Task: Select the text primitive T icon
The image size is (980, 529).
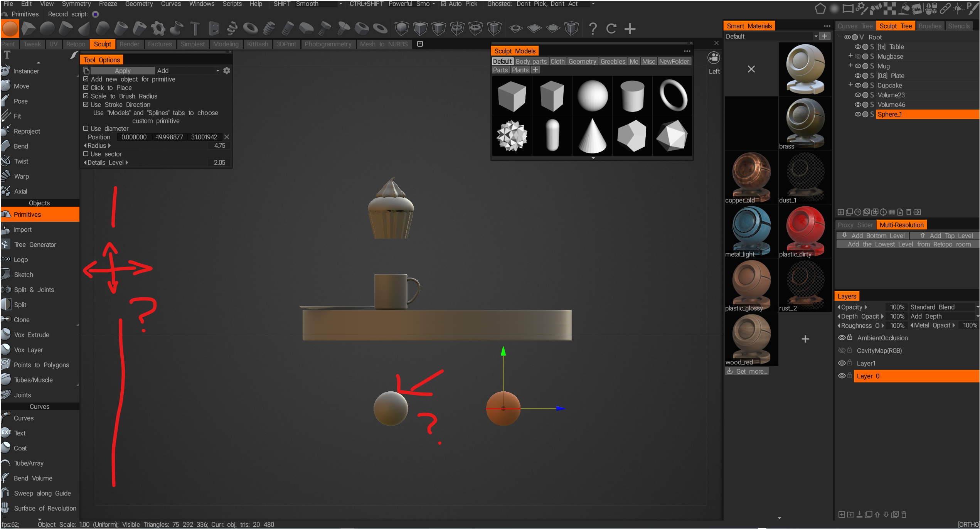Action: [x=195, y=29]
